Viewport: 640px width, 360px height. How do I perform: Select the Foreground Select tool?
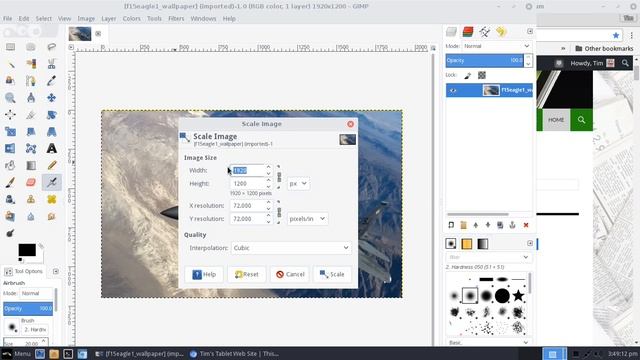tap(10, 81)
